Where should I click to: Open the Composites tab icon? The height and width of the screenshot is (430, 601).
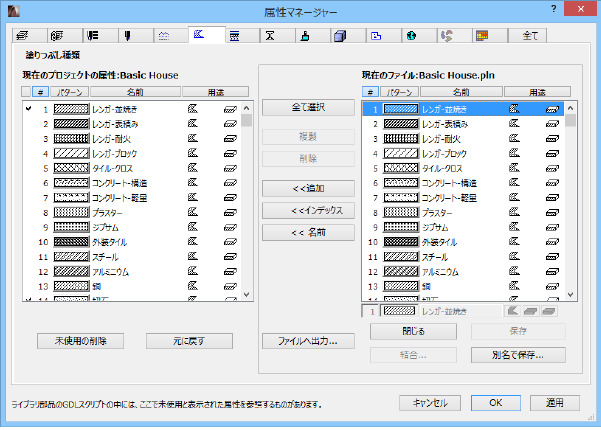pyautogui.click(x=242, y=36)
